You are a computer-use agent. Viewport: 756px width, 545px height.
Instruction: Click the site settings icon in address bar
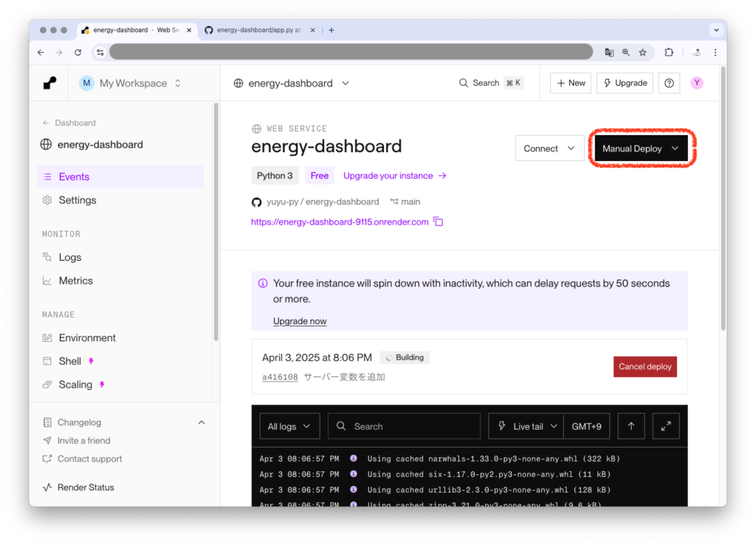click(100, 52)
